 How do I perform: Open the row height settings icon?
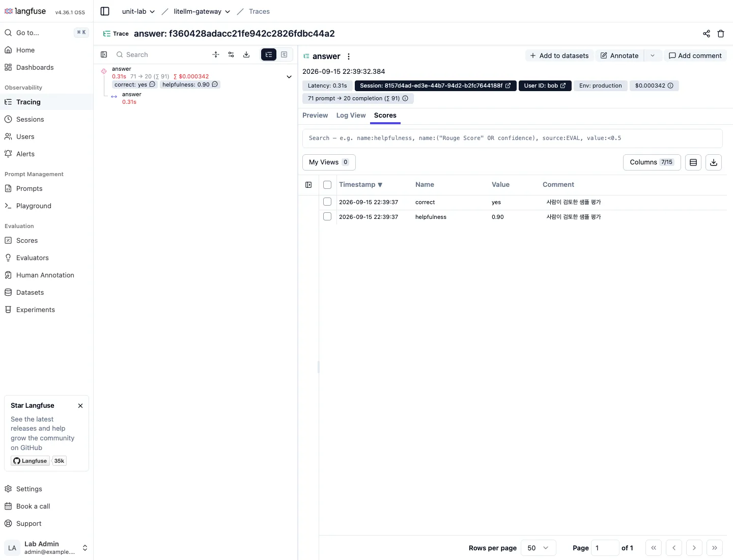693,162
